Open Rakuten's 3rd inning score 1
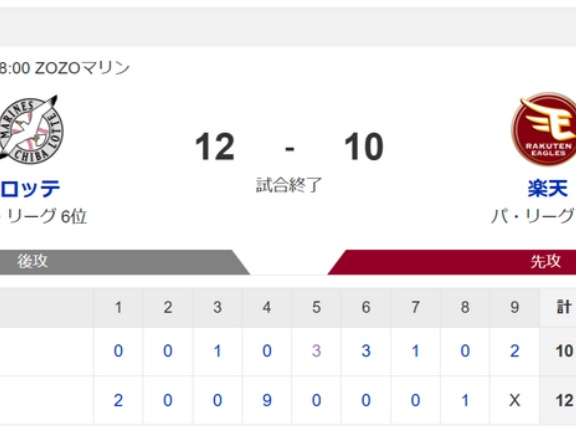This screenshot has width=576, height=430. pos(217,351)
